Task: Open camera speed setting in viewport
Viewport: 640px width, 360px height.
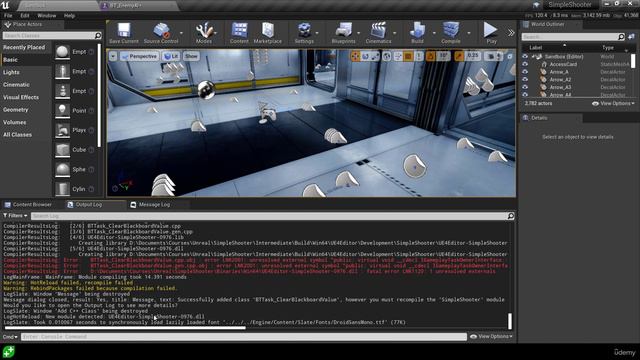Action: 494,56
